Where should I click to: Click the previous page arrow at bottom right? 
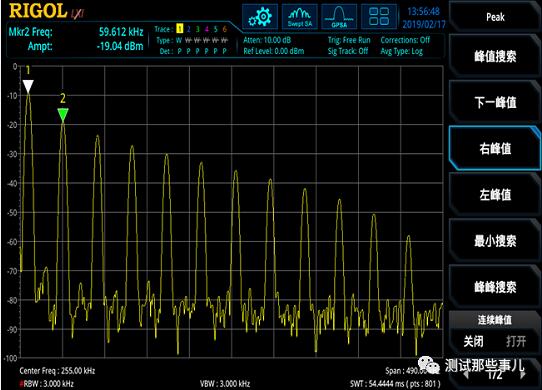pos(466,374)
